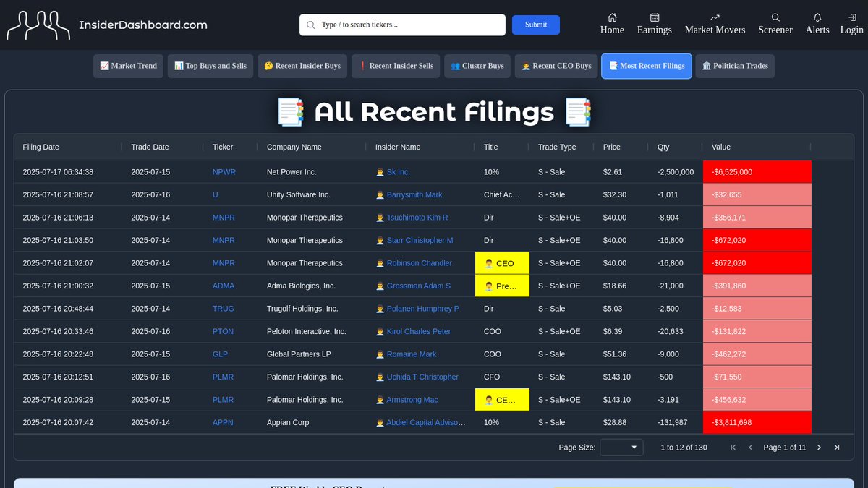Screen dimensions: 868x488
Task: Click the -131,987 quantity cell
Action: tap(676, 422)
